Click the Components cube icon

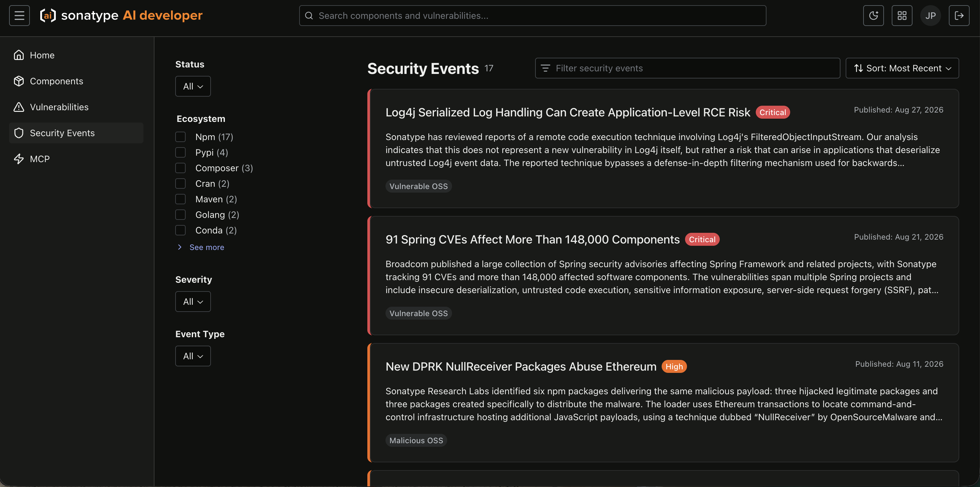18,81
